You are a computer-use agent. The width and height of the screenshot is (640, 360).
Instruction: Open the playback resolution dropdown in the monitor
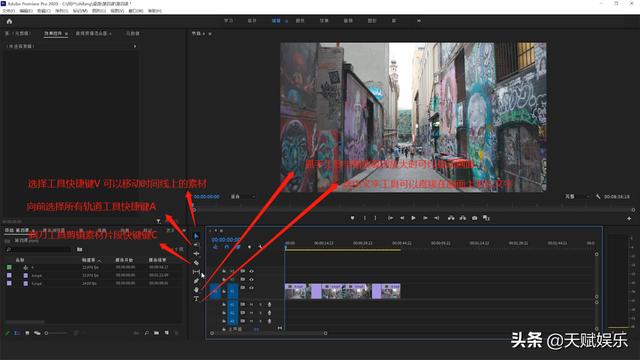pyautogui.click(x=577, y=197)
